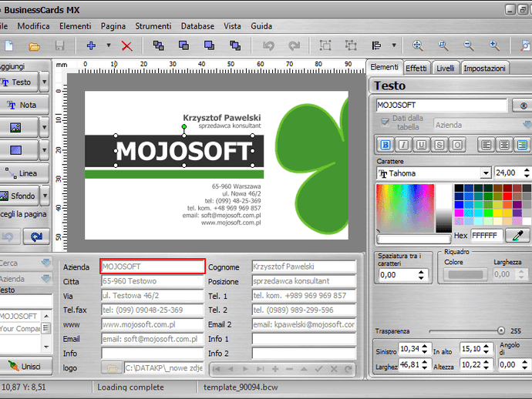Click the undo arrow in top toolbar
This screenshot has height=399, width=532.
268,45
